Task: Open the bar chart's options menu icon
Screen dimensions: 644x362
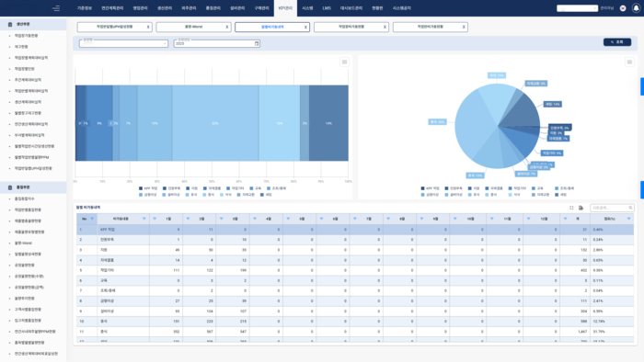Action: point(344,62)
